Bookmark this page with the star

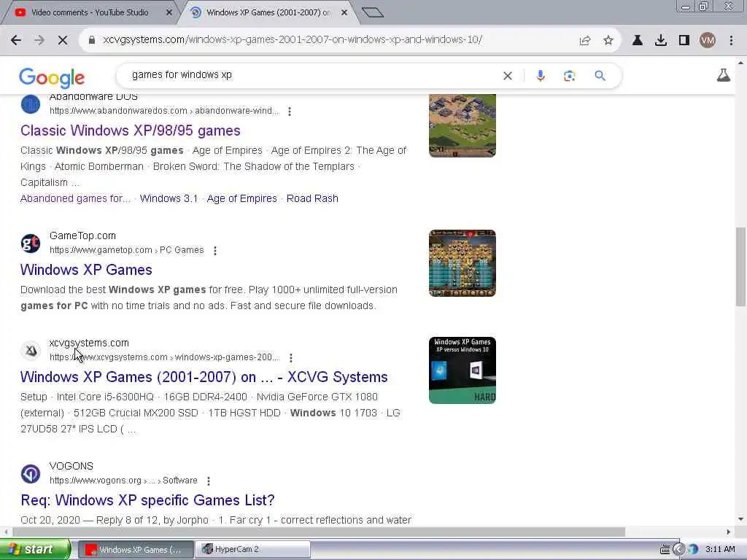tap(608, 41)
